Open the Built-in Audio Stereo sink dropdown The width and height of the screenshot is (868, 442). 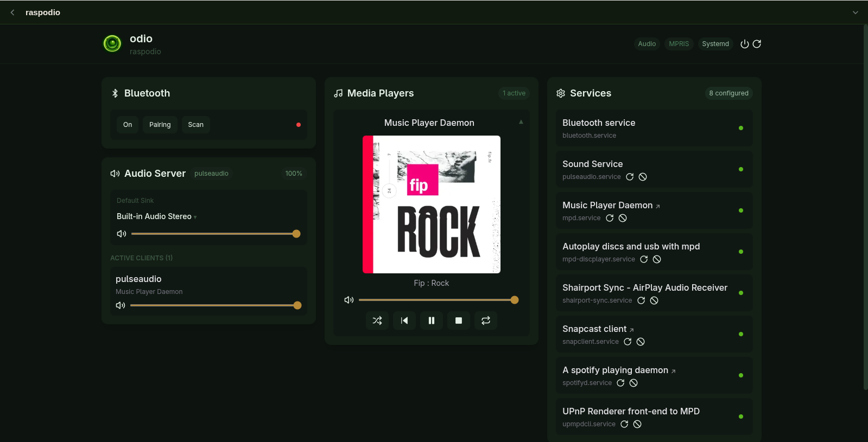pos(157,216)
